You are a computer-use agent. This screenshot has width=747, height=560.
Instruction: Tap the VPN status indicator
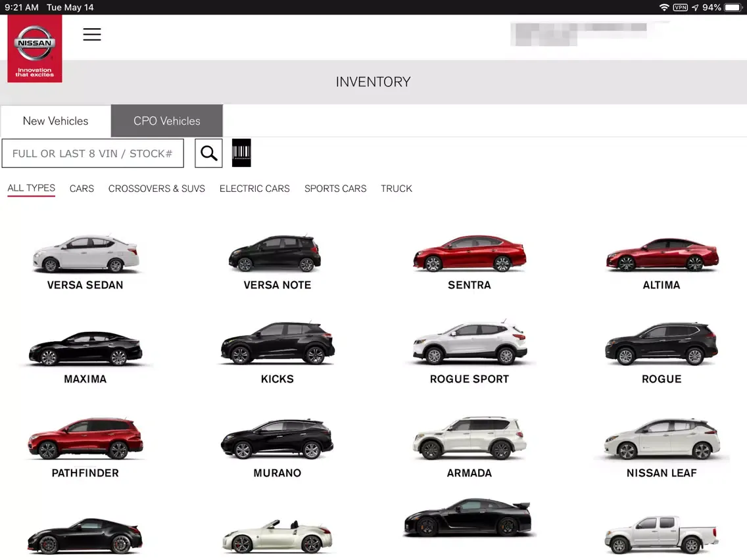[680, 7]
